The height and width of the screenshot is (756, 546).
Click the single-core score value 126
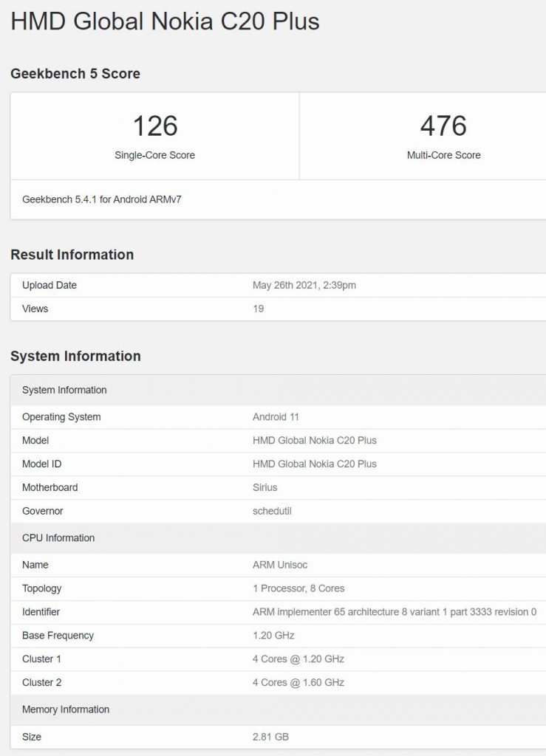pyautogui.click(x=155, y=126)
